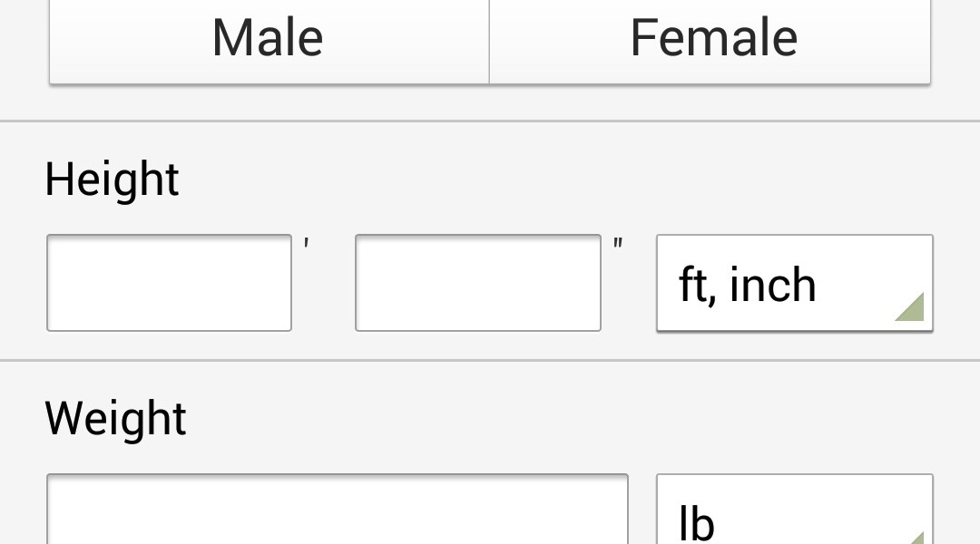
Task: Select the Female gender option
Action: pos(710,40)
